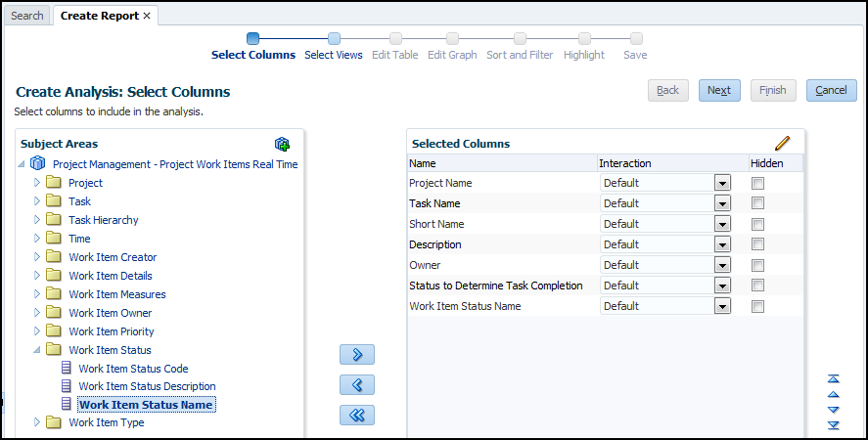Click the Next button

[x=719, y=90]
